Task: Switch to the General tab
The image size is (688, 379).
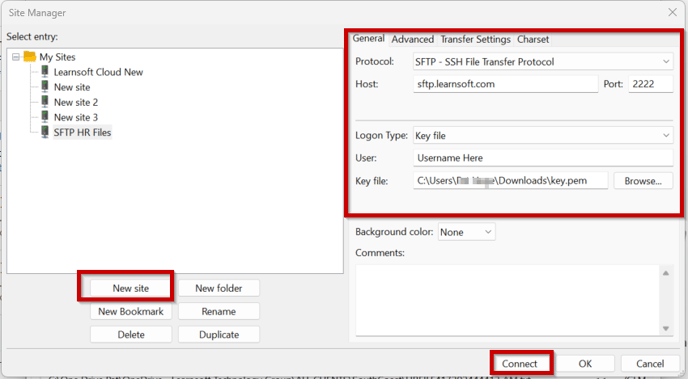Action: (x=369, y=39)
